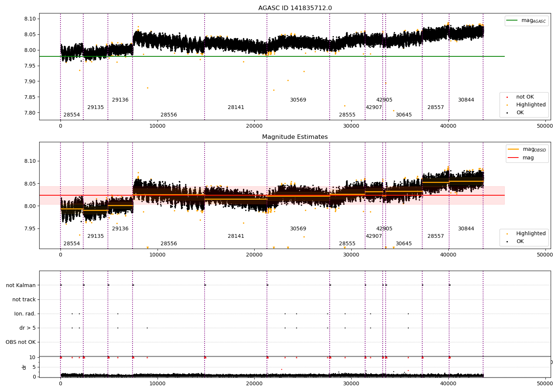Click the "dr" y-axis label
560x392 pixels.
pyautogui.click(x=24, y=367)
